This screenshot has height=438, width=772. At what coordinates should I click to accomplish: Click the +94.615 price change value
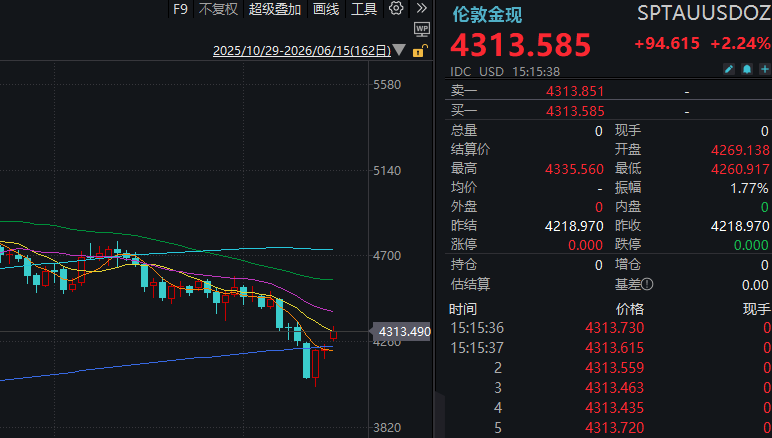(667, 43)
